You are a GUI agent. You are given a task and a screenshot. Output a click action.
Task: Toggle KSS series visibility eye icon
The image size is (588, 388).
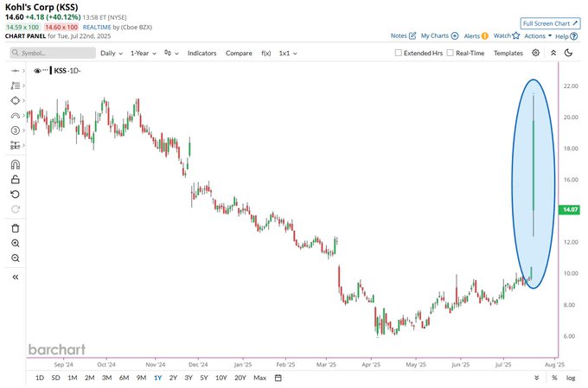click(36, 71)
